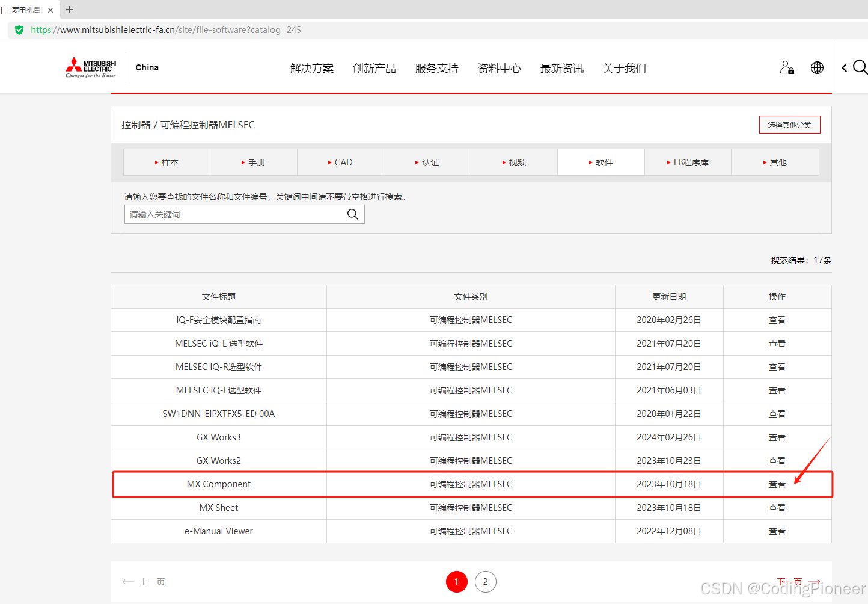This screenshot has width=868, height=604.
Task: Go to results page 2
Action: [485, 581]
